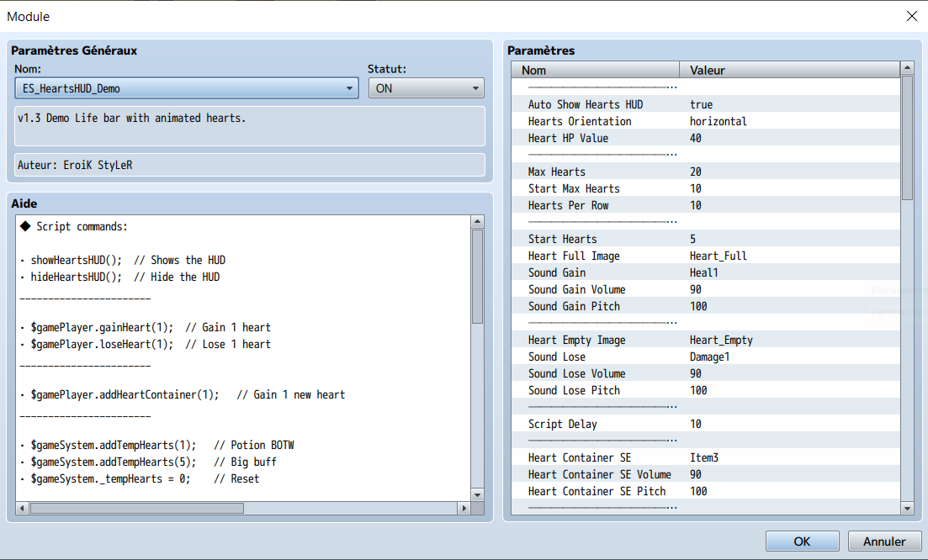This screenshot has width=928, height=560.
Task: Click the Annuler button
Action: coord(884,541)
